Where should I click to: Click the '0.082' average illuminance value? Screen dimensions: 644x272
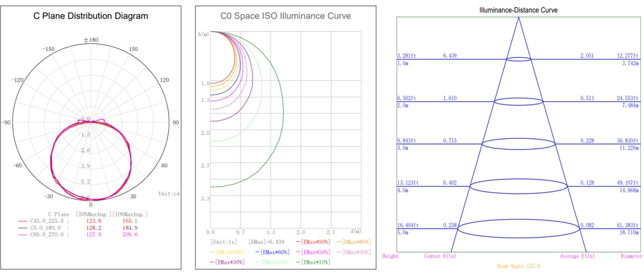click(587, 225)
